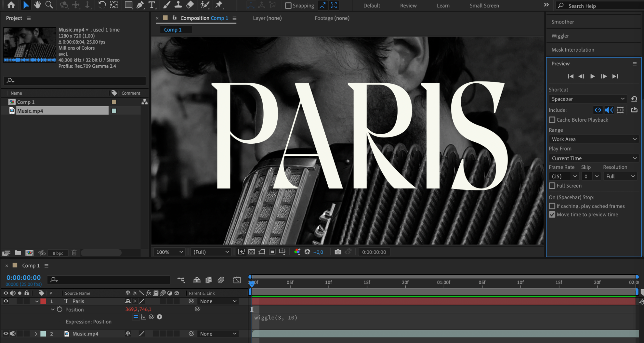Open the Footage (none) tab

(332, 18)
